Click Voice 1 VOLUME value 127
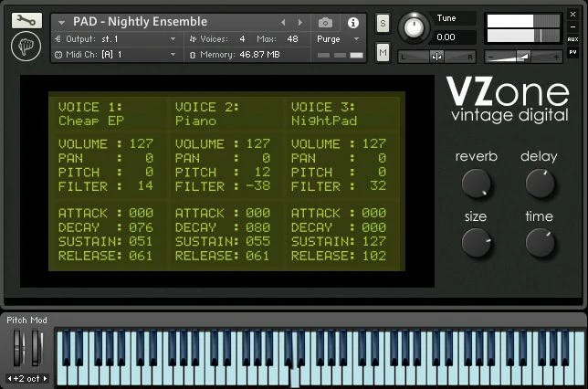The height and width of the screenshot is (389, 588). pos(141,143)
